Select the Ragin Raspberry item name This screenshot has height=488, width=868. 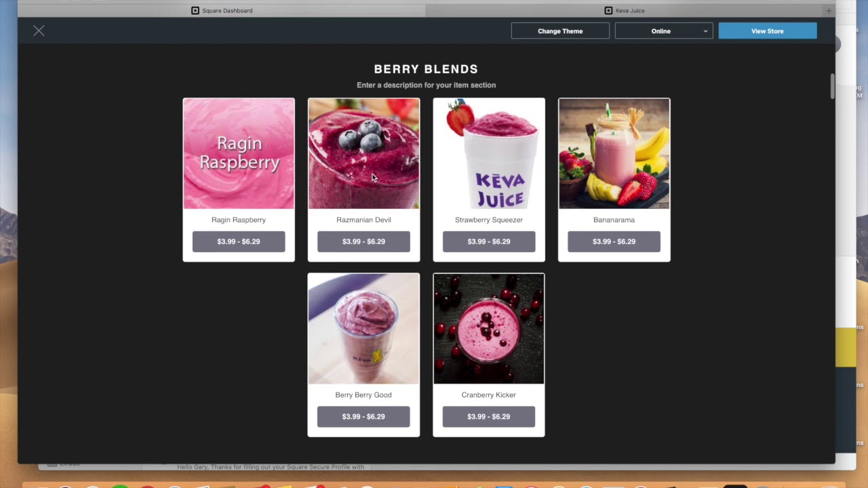[239, 220]
